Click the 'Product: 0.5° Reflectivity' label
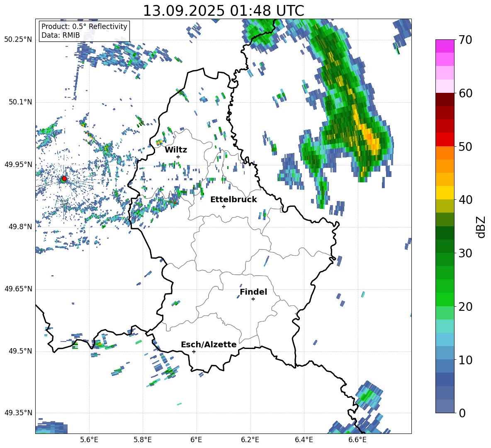 click(x=84, y=26)
